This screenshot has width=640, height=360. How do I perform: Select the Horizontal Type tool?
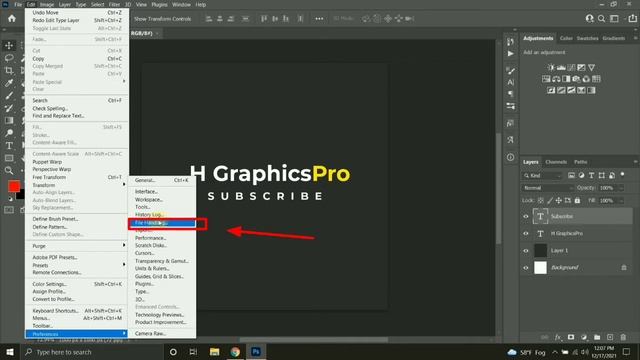pos(9,146)
